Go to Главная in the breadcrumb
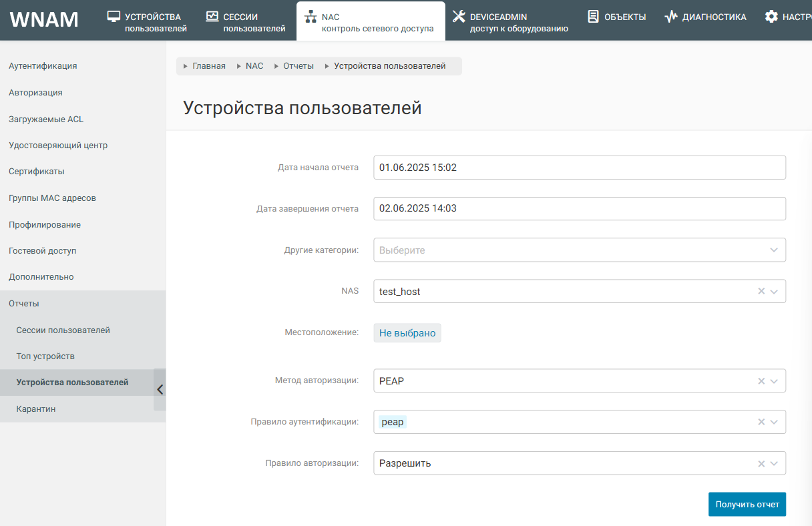The width and height of the screenshot is (812, 526). click(209, 66)
